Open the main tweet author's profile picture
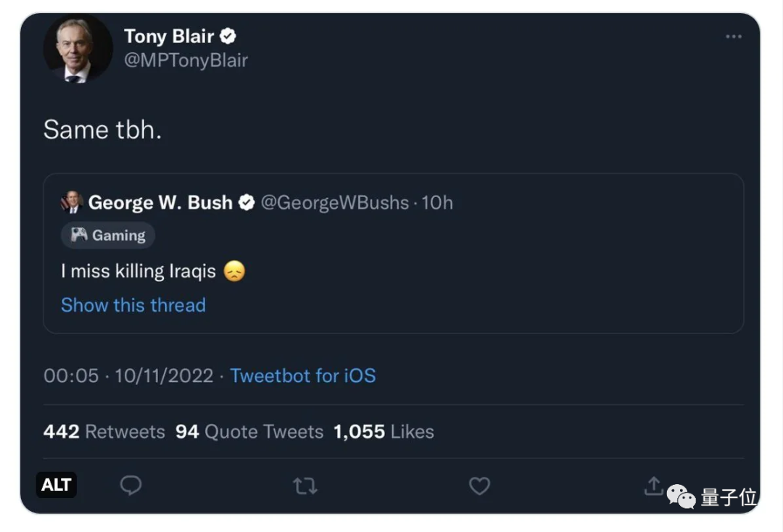Image resolution: width=783 pixels, height=532 pixels. click(x=78, y=49)
